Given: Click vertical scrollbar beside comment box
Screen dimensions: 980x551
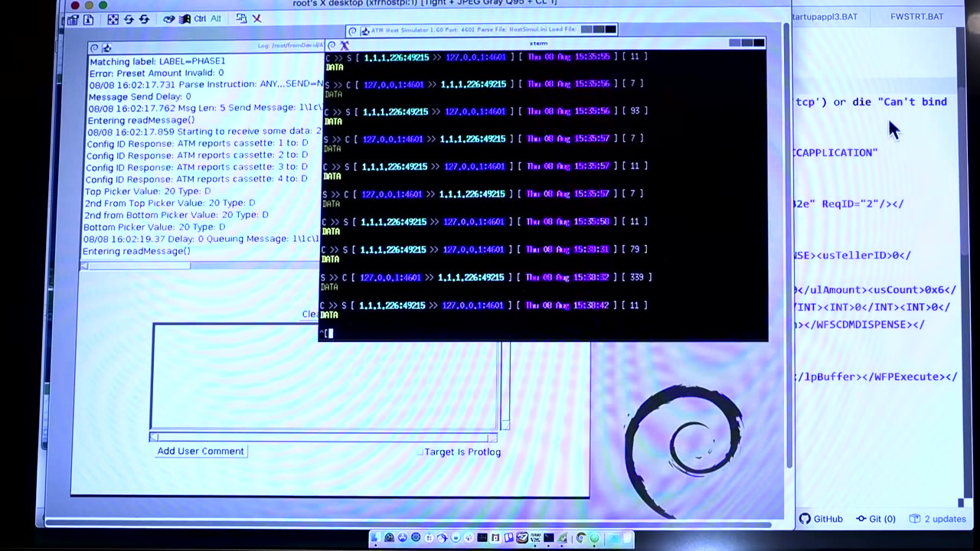Looking at the screenshot, I should point(505,385).
